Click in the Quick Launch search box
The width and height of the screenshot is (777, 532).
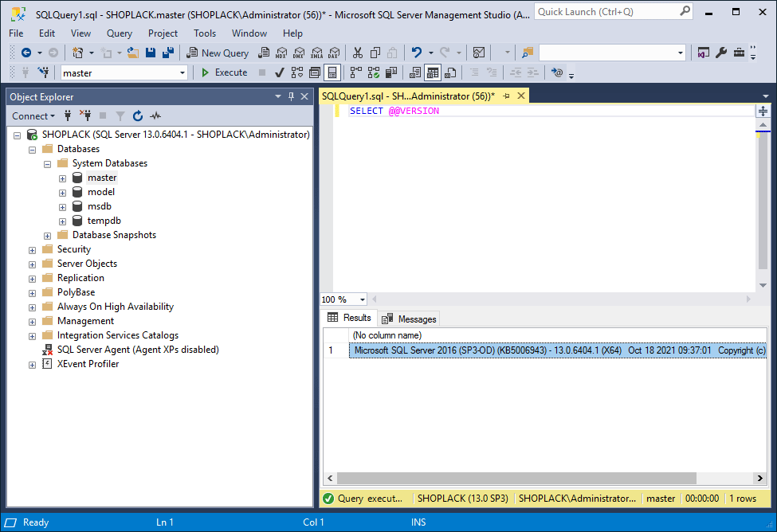(614, 12)
